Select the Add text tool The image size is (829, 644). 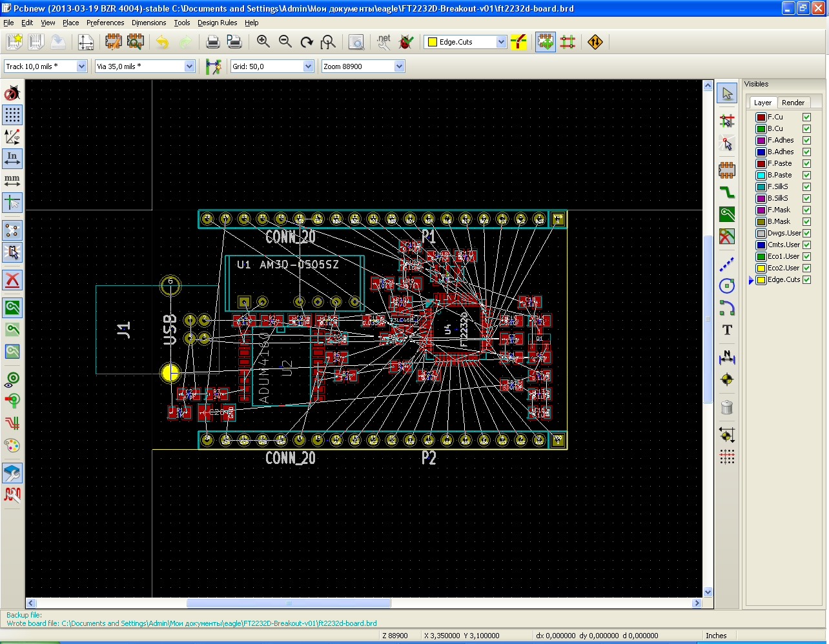pyautogui.click(x=727, y=330)
